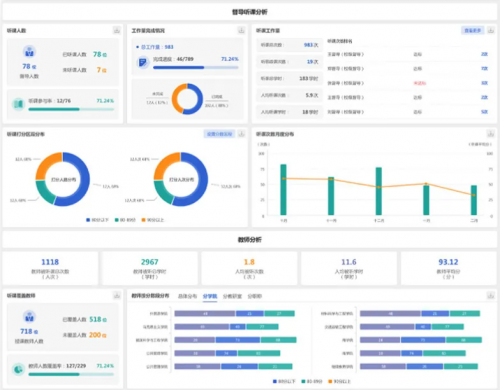Toggle orange 90分以上 legend under donuts
Screen dimensions: 500x390
(153, 220)
